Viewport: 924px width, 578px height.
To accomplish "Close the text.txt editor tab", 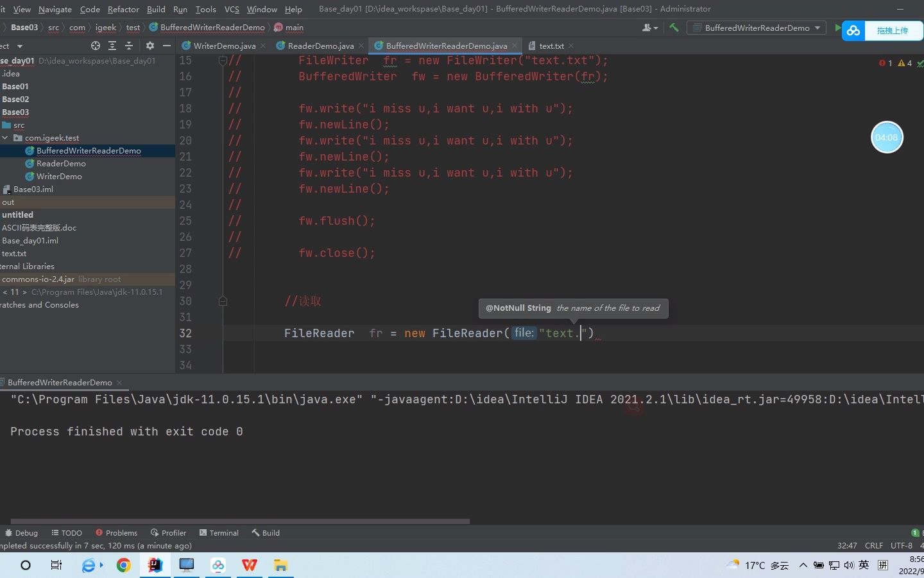I will 571,46.
